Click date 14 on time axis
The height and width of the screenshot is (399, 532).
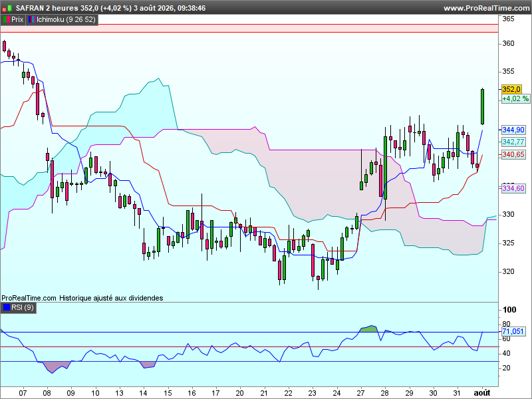pyautogui.click(x=143, y=393)
